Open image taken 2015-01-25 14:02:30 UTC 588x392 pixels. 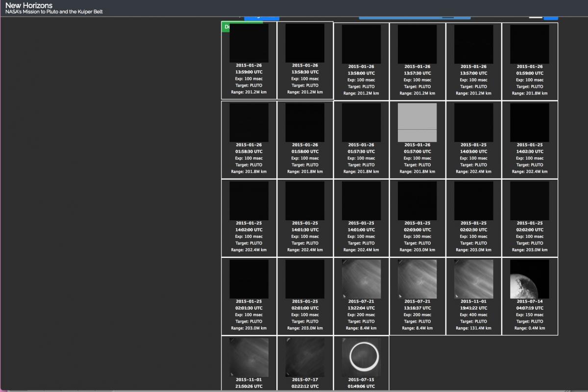pyautogui.click(x=529, y=123)
